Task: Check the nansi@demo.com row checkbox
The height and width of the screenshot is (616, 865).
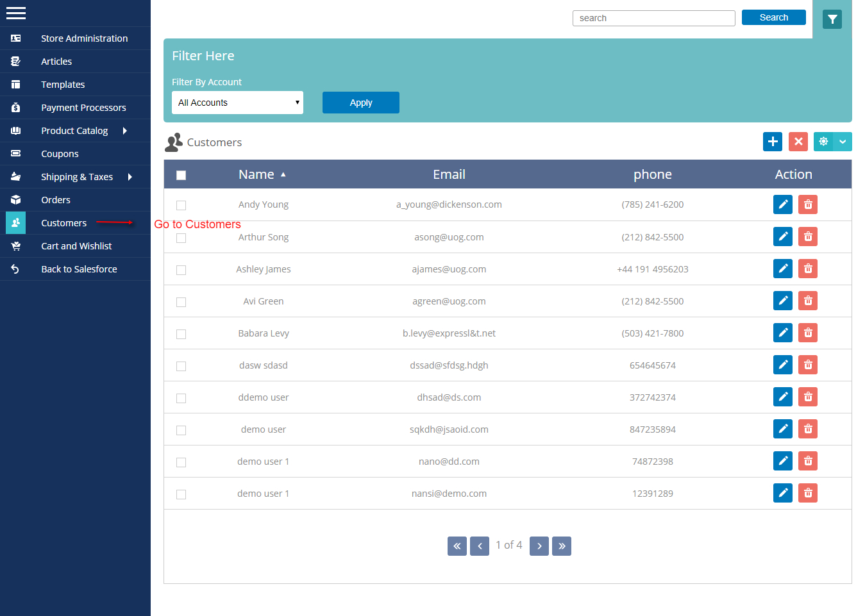Action: 181,494
